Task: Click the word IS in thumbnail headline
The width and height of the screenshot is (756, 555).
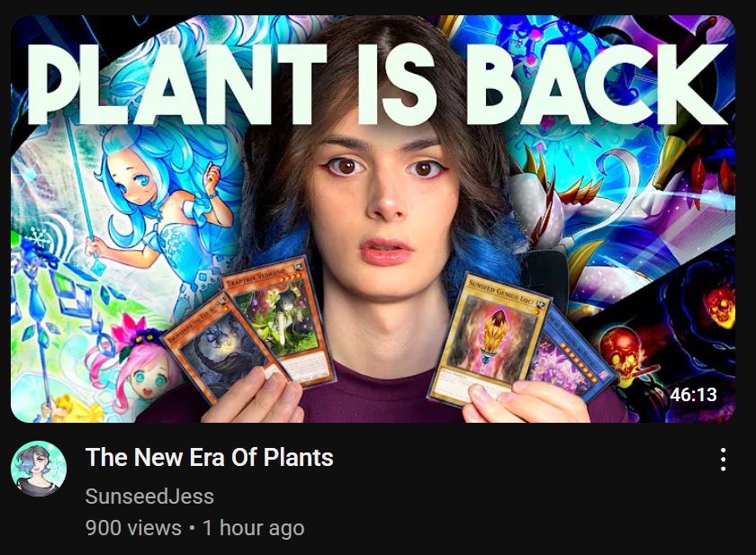Action: coord(396,83)
